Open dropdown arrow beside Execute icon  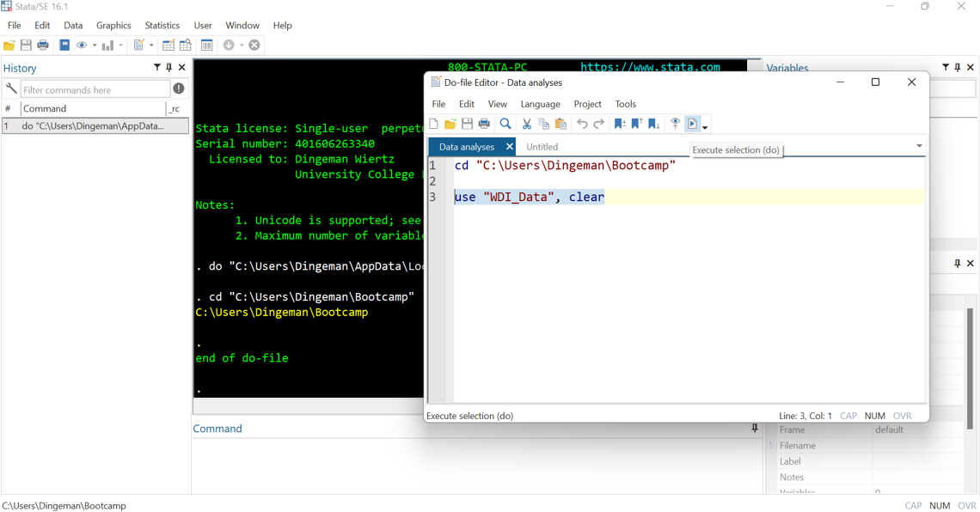tap(705, 127)
